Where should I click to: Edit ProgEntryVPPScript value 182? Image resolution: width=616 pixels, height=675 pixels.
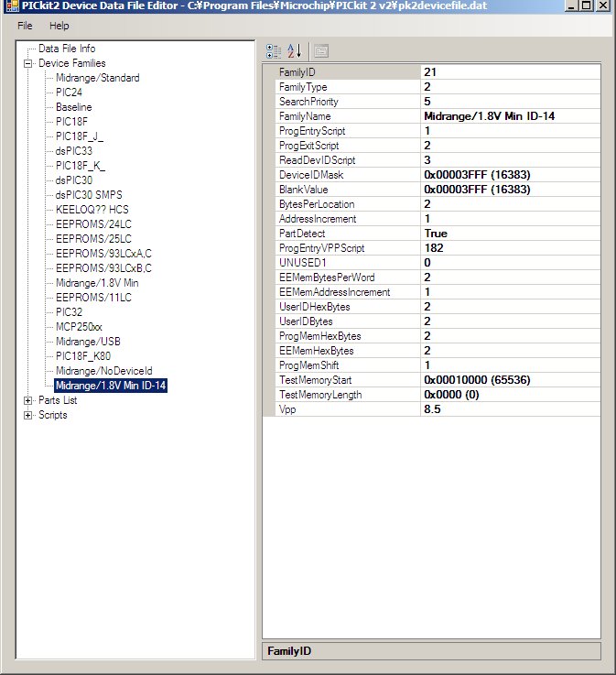point(511,247)
